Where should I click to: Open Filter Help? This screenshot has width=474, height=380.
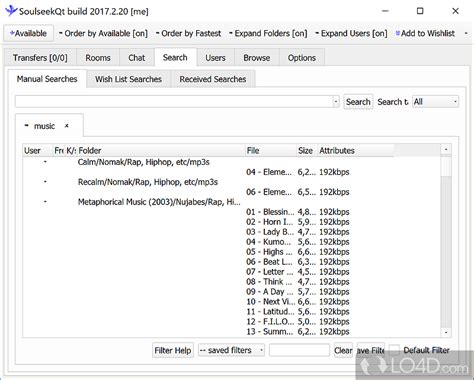[173, 350]
